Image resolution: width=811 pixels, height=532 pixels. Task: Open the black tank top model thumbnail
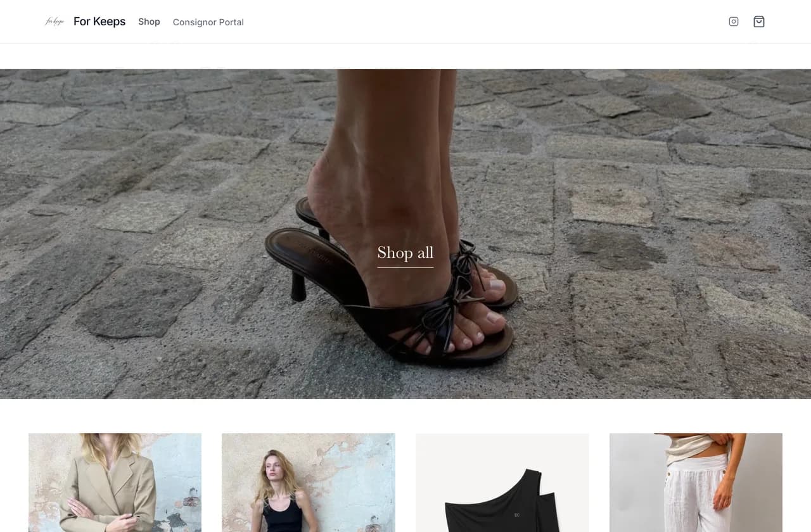click(x=309, y=483)
